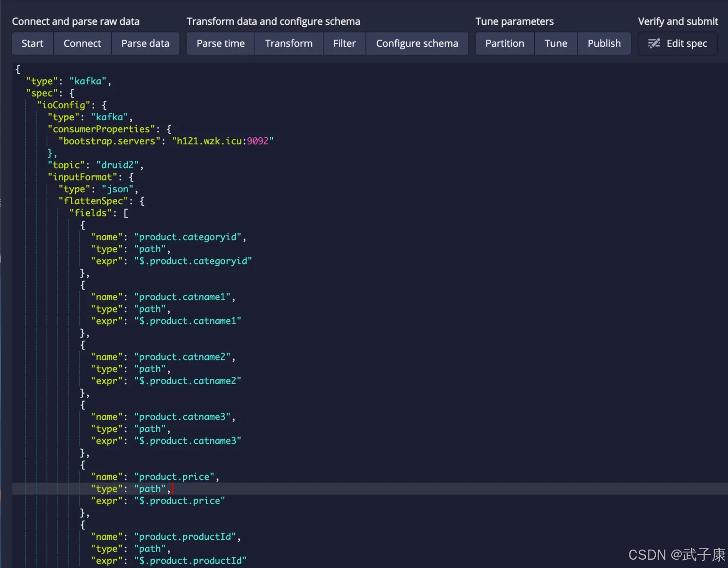Open the Start step

[x=33, y=44]
